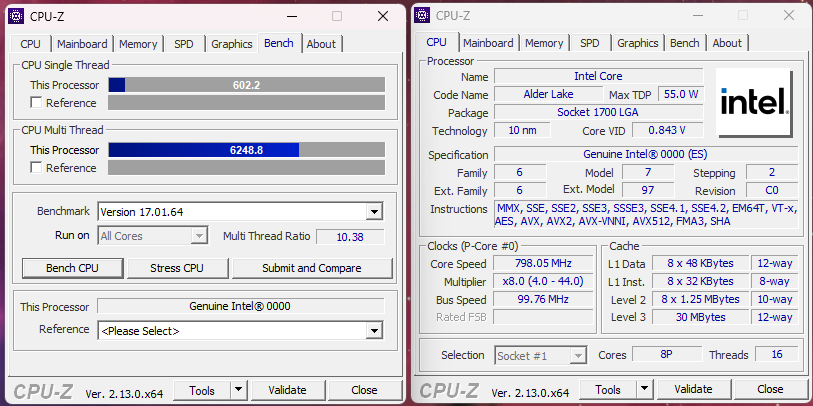Click the Package value Socket 1700 LGA
Viewport: 813px width, 406px height.
tap(598, 112)
